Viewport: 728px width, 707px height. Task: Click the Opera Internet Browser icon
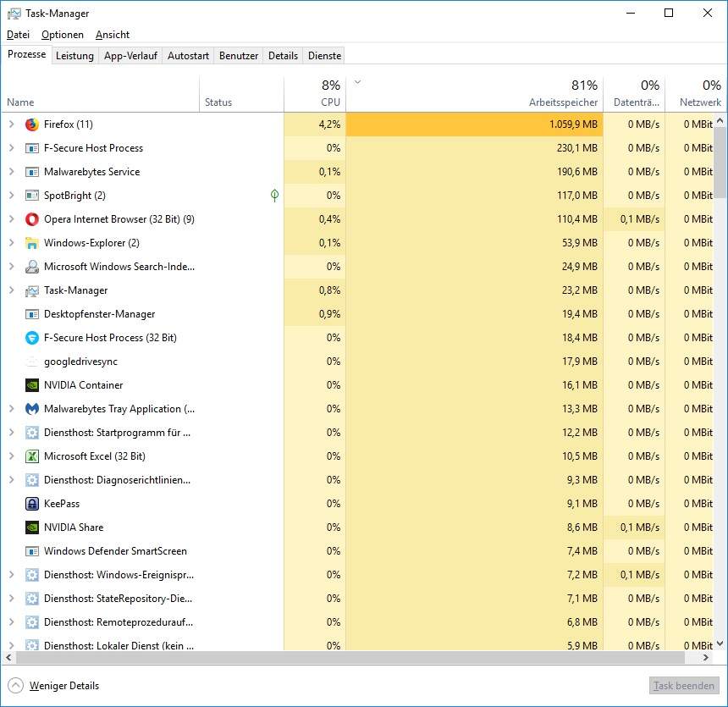click(32, 219)
